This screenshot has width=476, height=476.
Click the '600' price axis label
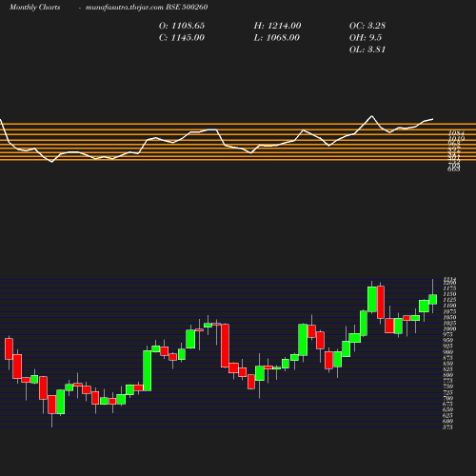[447, 422]
